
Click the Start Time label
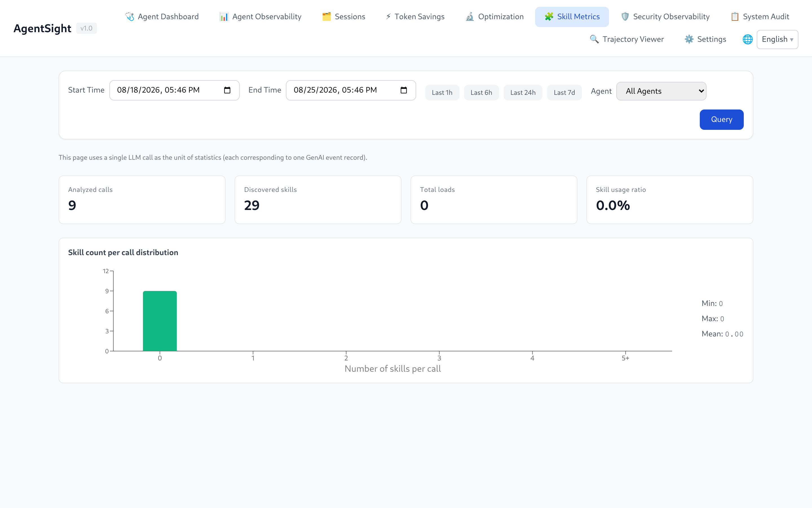tap(86, 90)
